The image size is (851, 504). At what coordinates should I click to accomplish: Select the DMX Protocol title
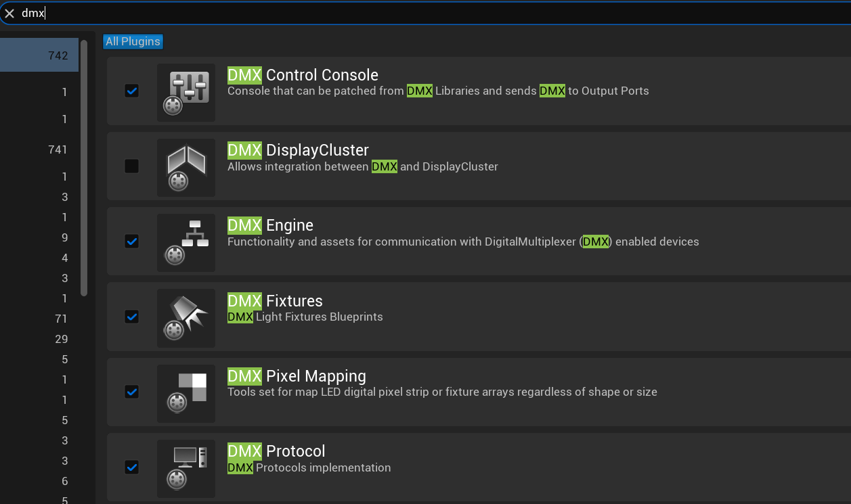point(276,451)
